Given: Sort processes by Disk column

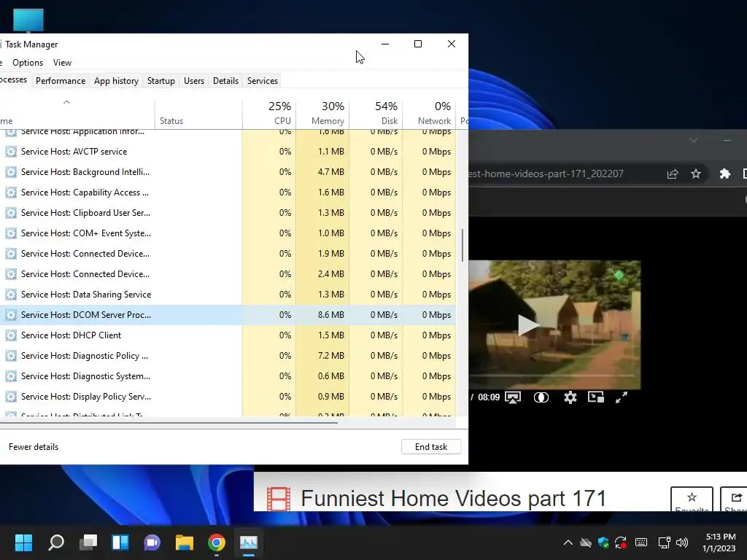Looking at the screenshot, I should pos(376,113).
